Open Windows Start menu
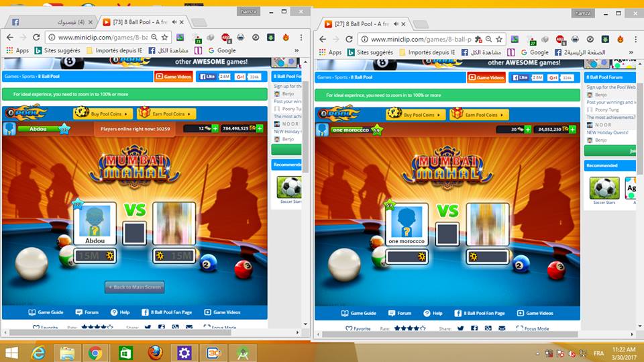This screenshot has width=644, height=362. click(11, 353)
